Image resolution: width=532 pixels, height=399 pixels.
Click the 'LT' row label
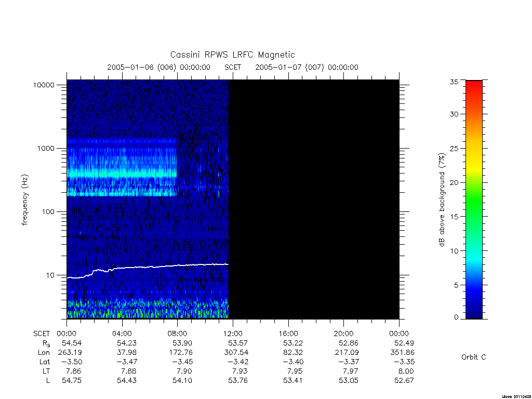point(46,371)
